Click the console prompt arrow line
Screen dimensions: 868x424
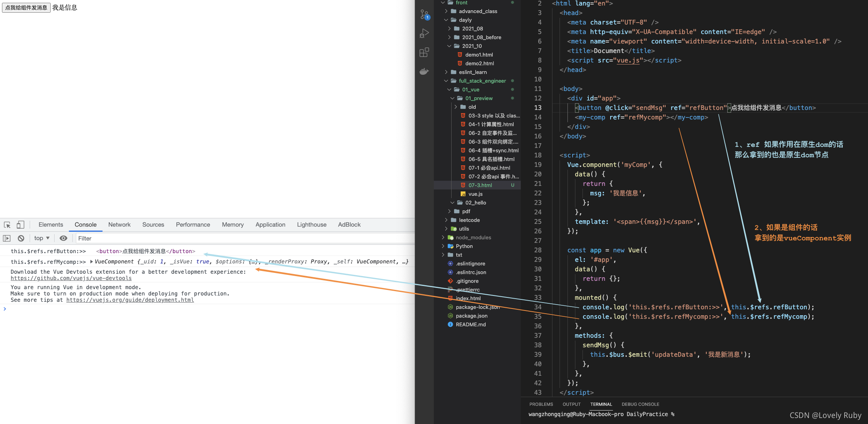(5, 309)
